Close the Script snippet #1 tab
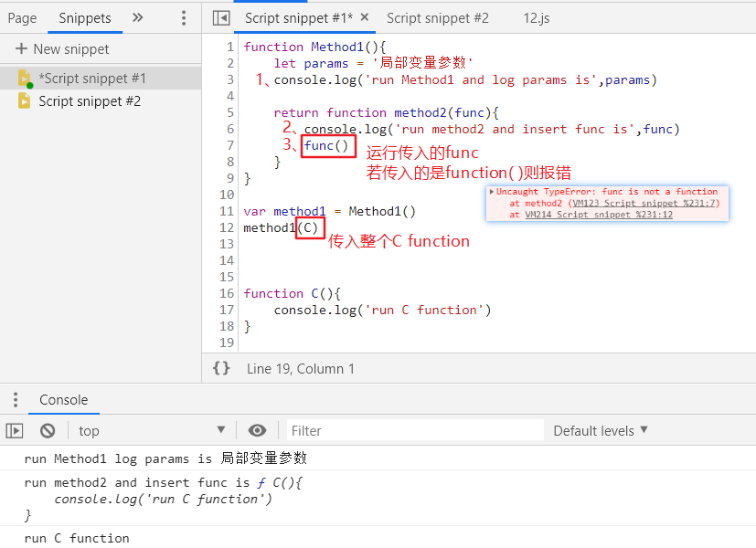Viewport: 756px width, 548px height. coord(364,17)
